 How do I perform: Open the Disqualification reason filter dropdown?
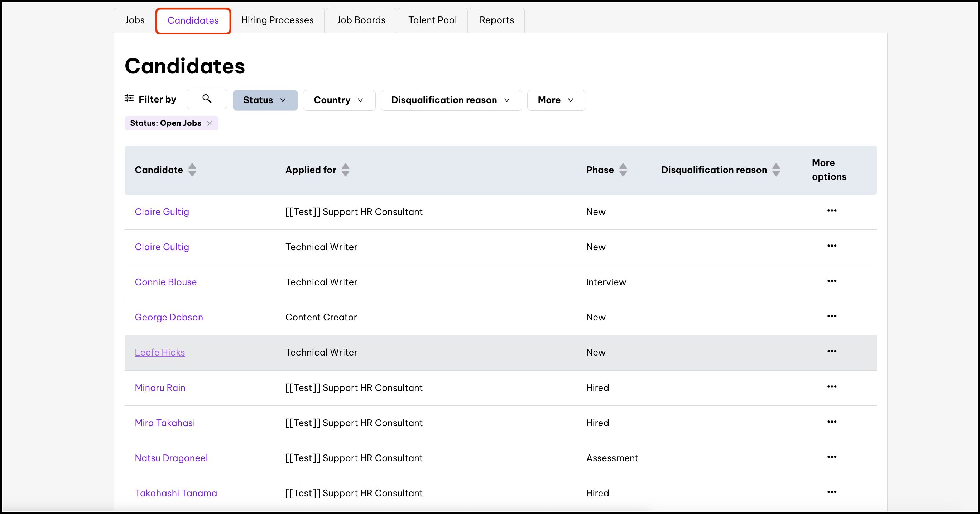coord(451,100)
